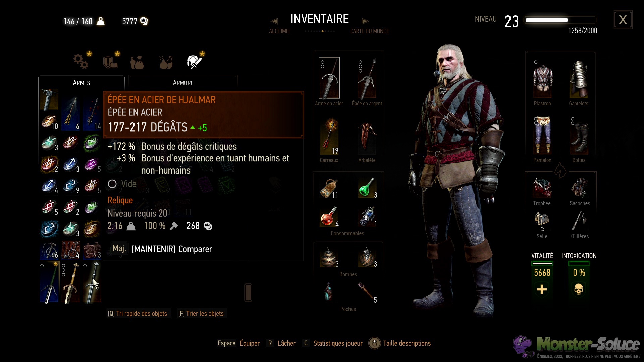
Task: Switch to the Armes tab
Action: [x=82, y=83]
